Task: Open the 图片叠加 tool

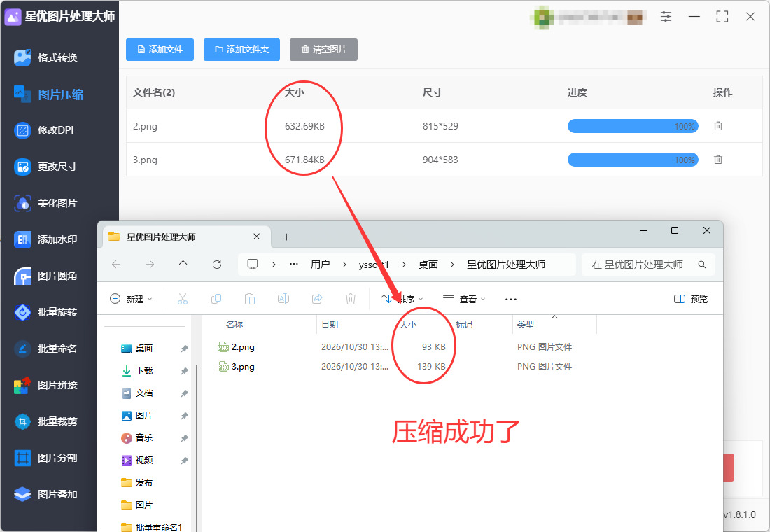Action: click(x=45, y=494)
